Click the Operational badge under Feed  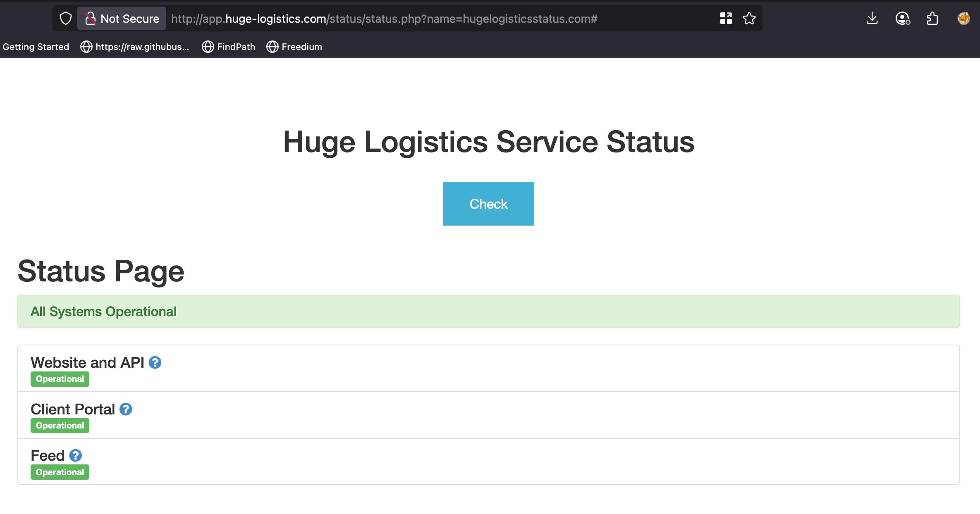click(60, 472)
